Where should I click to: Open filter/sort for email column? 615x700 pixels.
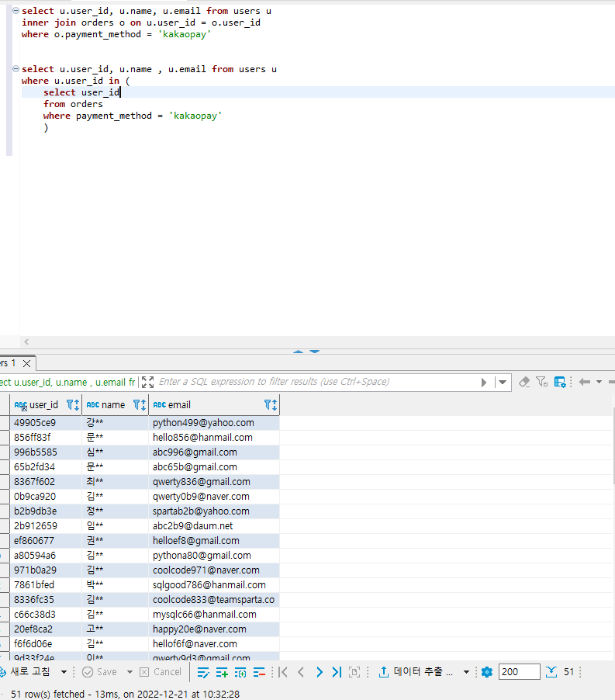271,405
